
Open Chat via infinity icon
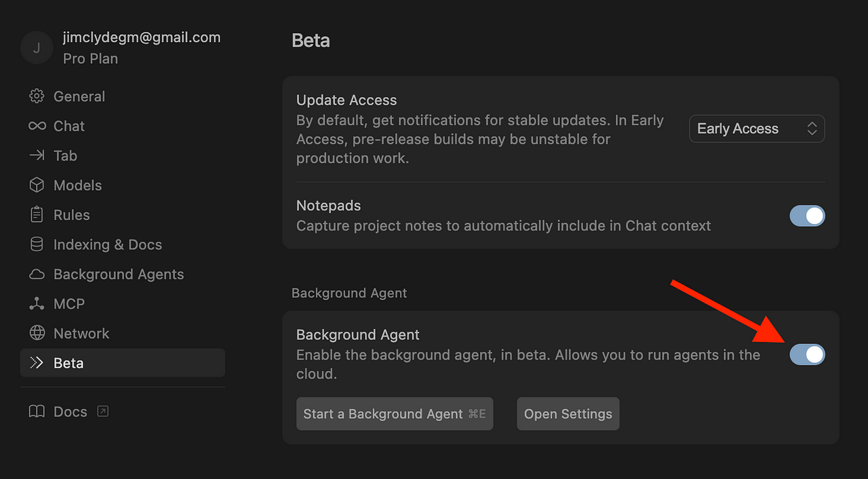[x=37, y=126]
